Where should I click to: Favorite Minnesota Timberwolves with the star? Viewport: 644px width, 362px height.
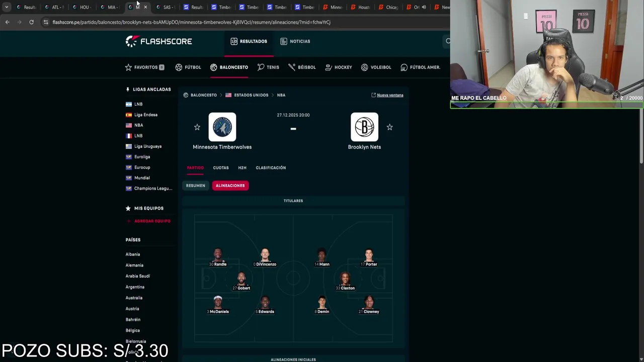pyautogui.click(x=197, y=127)
